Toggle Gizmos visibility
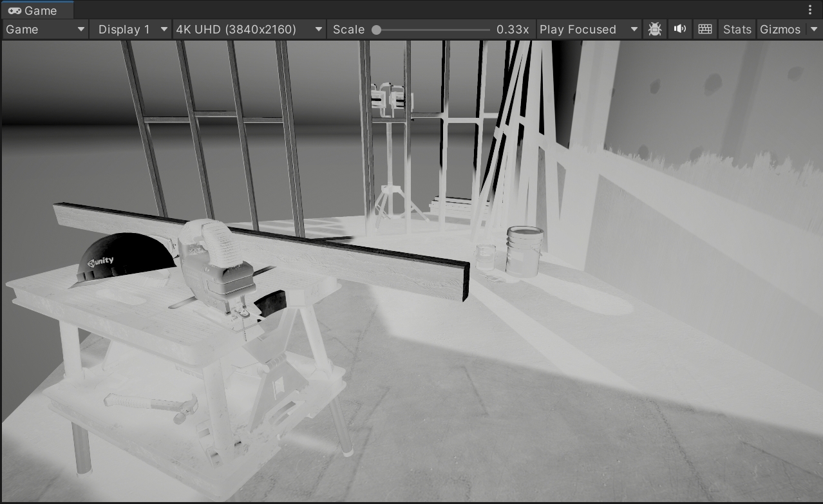Viewport: 823px width, 504px height. (780, 30)
